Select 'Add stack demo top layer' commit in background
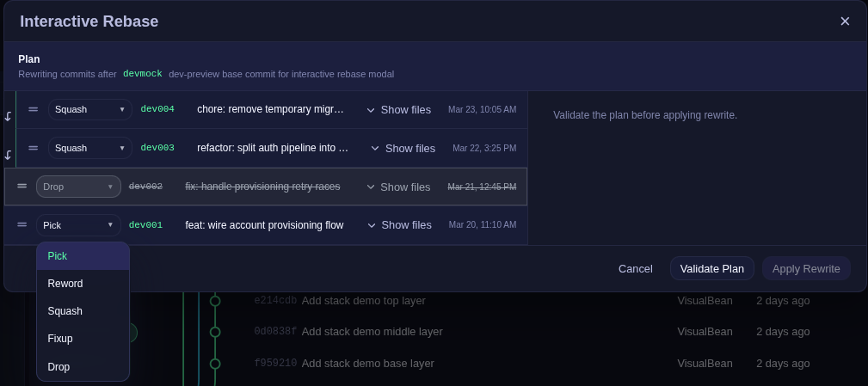The width and height of the screenshot is (868, 386). point(364,301)
